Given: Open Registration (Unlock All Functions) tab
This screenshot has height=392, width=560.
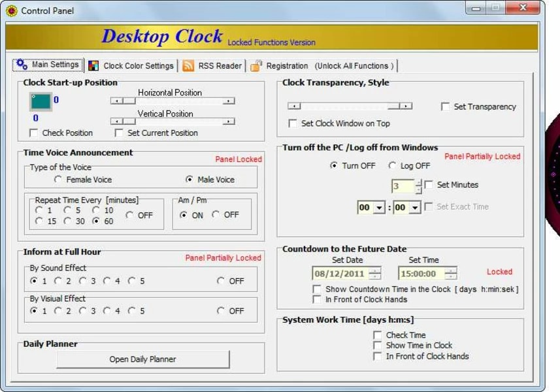Looking at the screenshot, I should 331,66.
